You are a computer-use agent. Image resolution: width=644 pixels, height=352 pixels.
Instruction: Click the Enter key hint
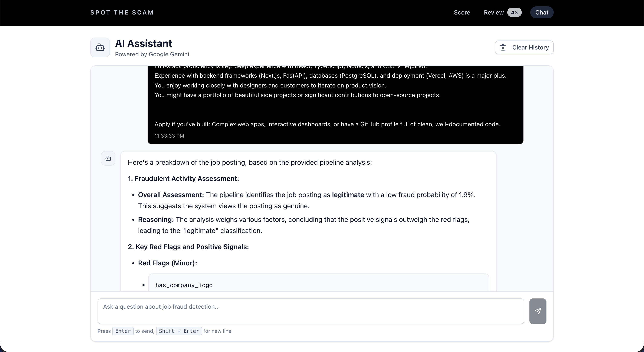(x=123, y=331)
